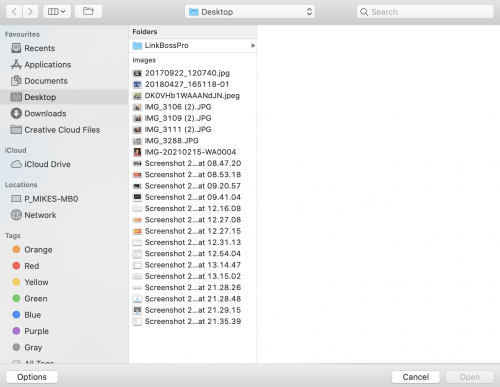The width and height of the screenshot is (500, 387).
Task: Go back with the left arrow
Action: click(x=14, y=12)
